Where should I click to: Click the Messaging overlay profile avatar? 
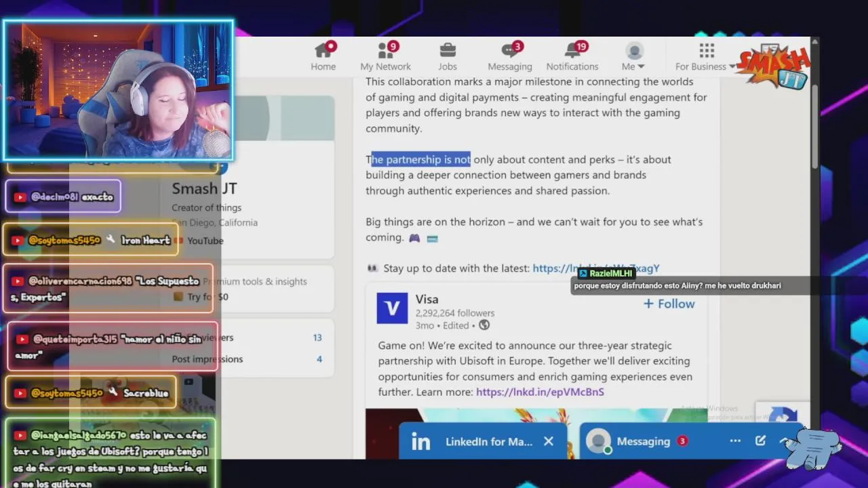pos(598,441)
